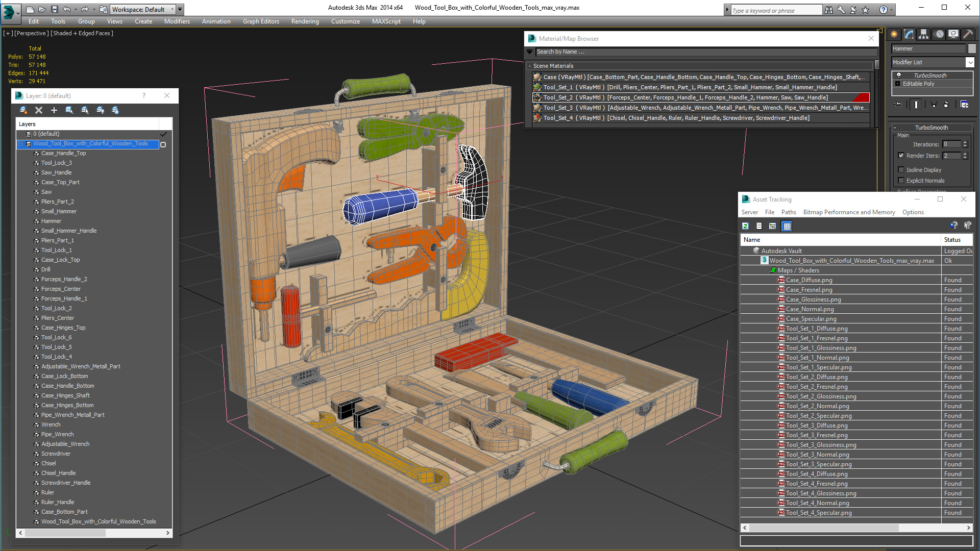This screenshot has width=980, height=551.
Task: Enable the Isoline Display checkbox
Action: 901,170
